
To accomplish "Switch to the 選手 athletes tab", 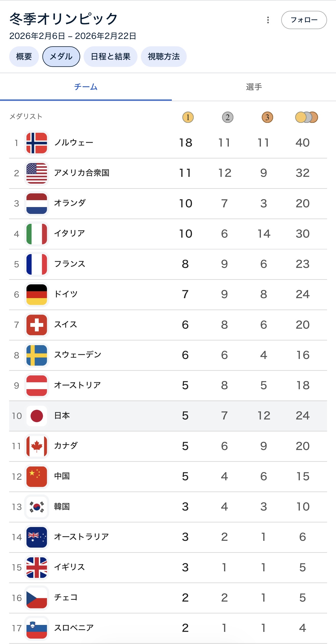I will [x=254, y=87].
